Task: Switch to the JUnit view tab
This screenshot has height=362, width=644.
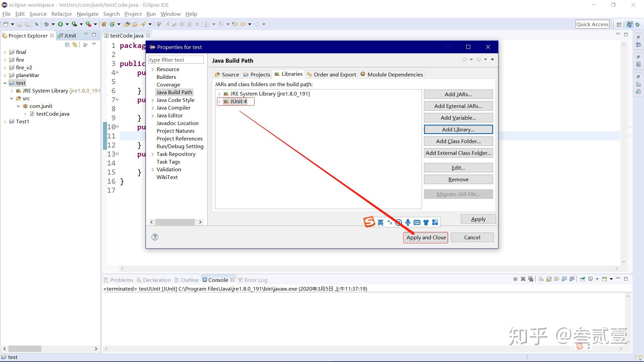Action: tap(67, 36)
